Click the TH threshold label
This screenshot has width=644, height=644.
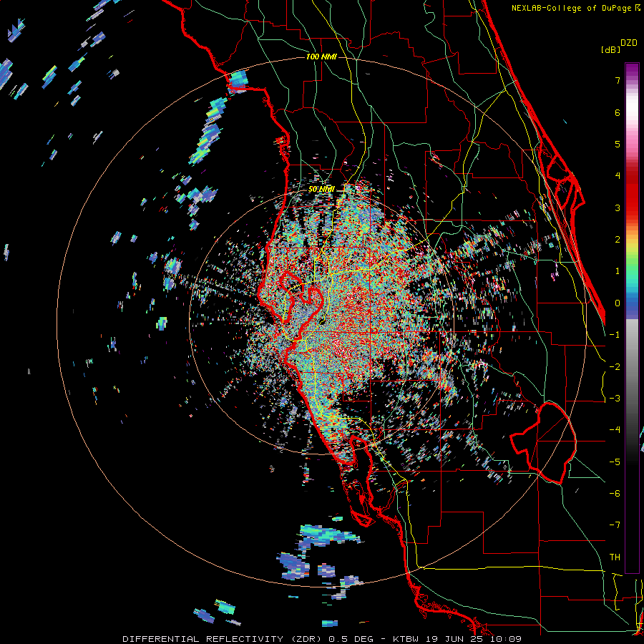[x=615, y=557]
